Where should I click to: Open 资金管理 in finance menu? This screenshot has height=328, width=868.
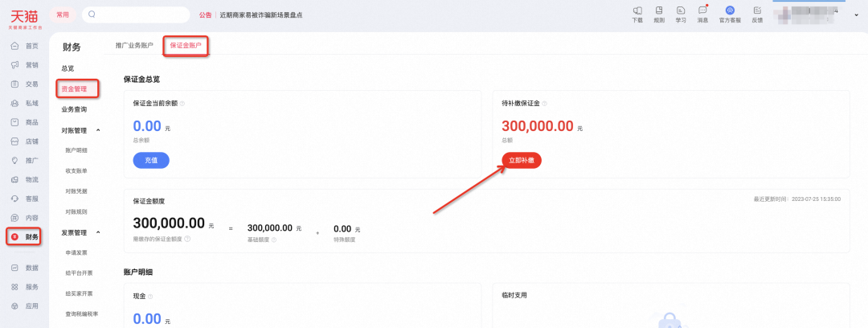click(x=75, y=88)
